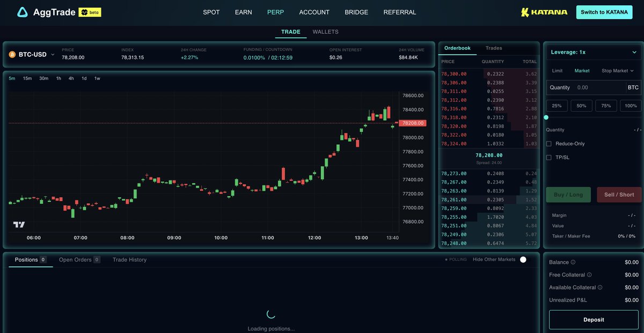Viewport: 644px width, 333px height.
Task: Select the 5m chart timeframe
Action: [12, 78]
